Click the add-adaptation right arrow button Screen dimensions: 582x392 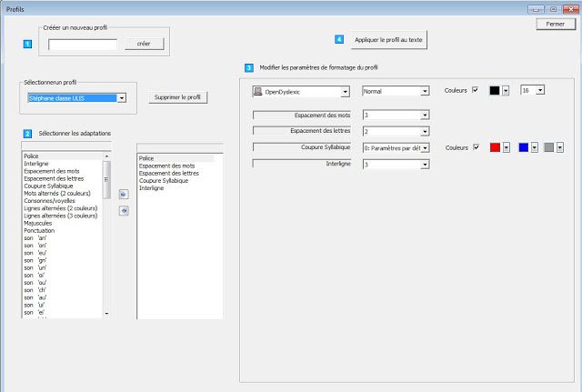point(124,194)
